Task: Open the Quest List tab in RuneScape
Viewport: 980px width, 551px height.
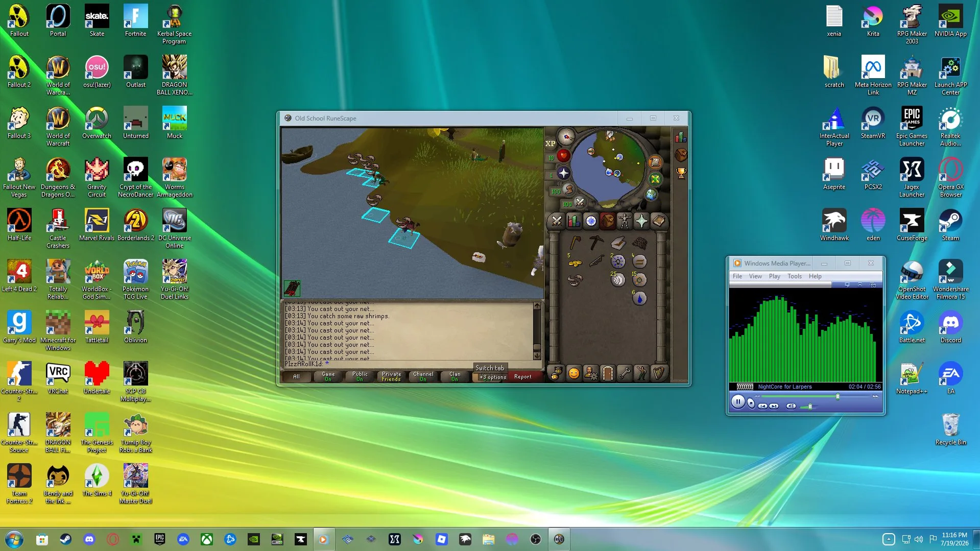Action: (x=591, y=221)
